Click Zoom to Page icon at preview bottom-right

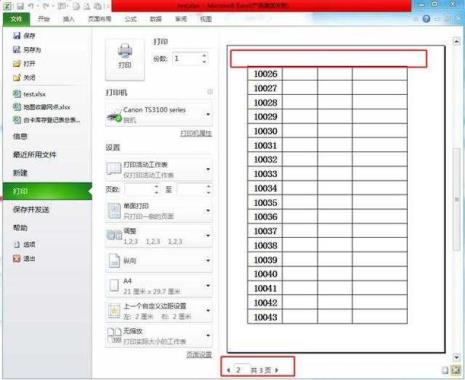(x=455, y=370)
